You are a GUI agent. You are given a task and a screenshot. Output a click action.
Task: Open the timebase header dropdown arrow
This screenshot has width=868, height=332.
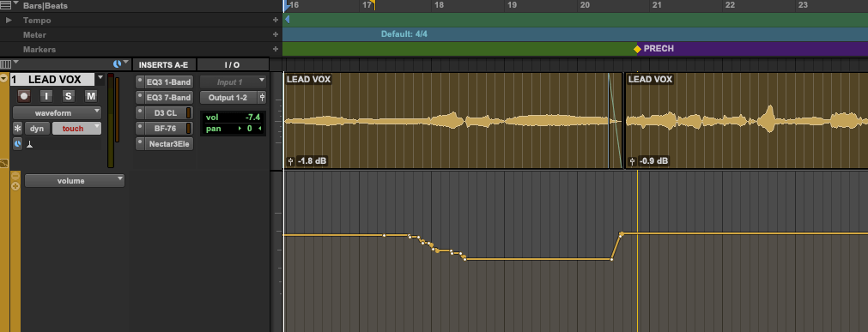point(126,62)
